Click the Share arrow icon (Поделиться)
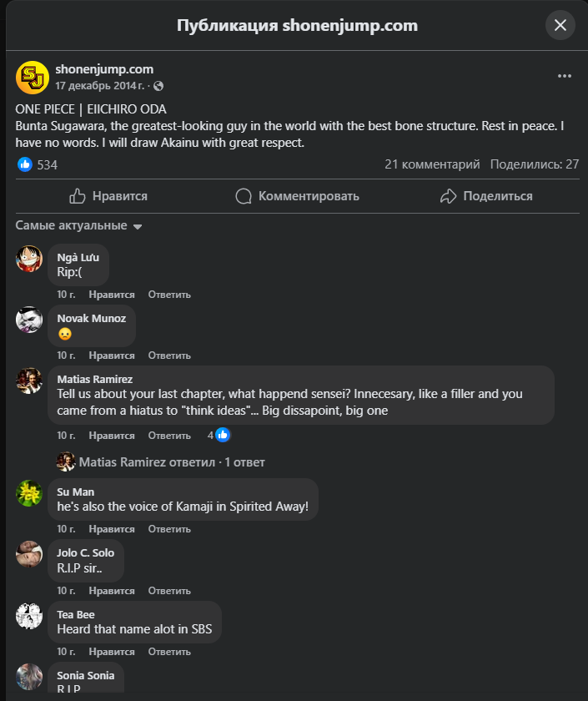The width and height of the screenshot is (588, 701). 449,196
